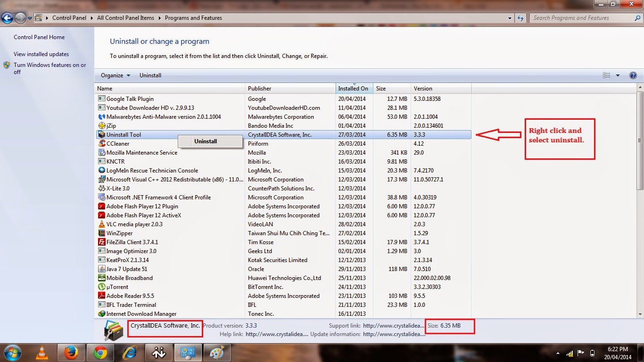Viewport: 644px width, 362px height.
Task: Open Firefox from the taskbar
Action: coord(71,352)
